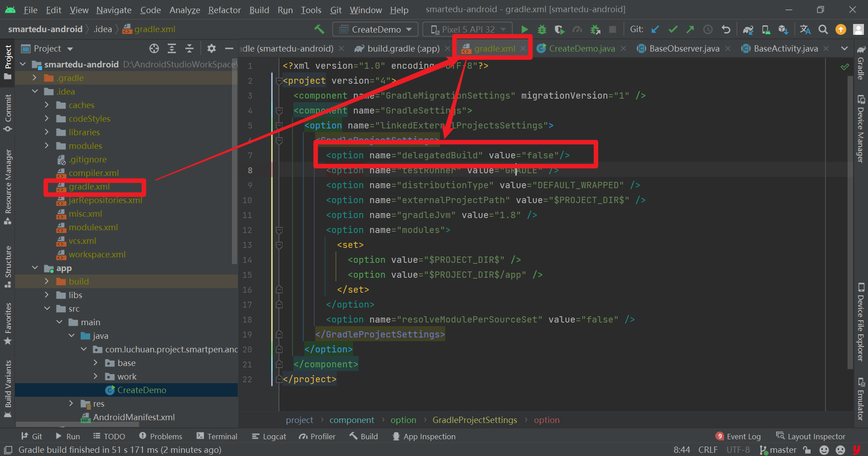
Task: Show Git history clock icon
Action: point(708,29)
